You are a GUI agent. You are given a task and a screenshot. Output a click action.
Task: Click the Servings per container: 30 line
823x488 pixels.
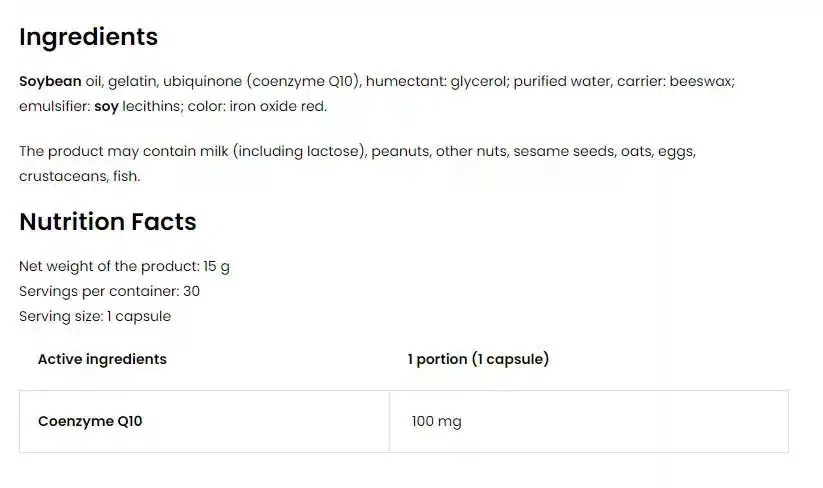[110, 292]
